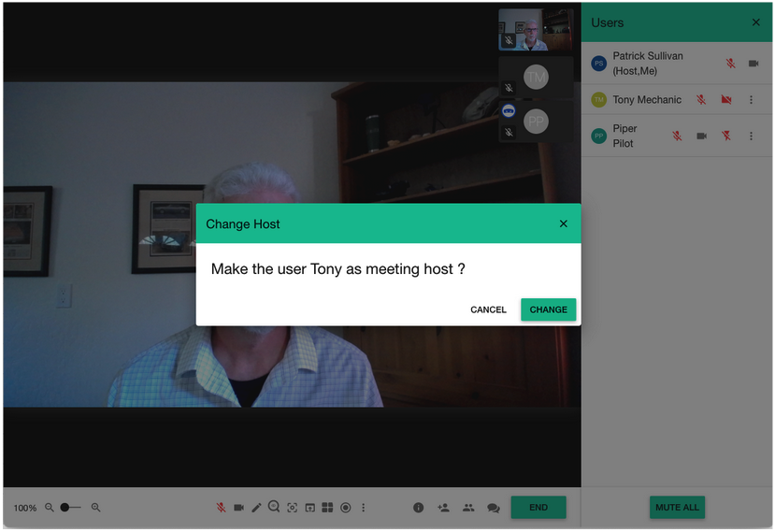This screenshot has width=775, height=532.
Task: Click the TM avatar in Users list
Action: pos(599,100)
